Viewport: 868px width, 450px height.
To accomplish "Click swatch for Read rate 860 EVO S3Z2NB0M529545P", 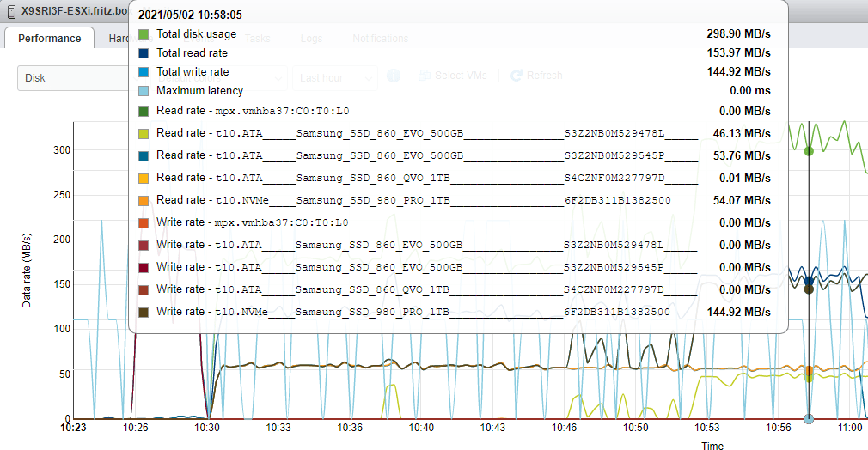I will (x=144, y=155).
